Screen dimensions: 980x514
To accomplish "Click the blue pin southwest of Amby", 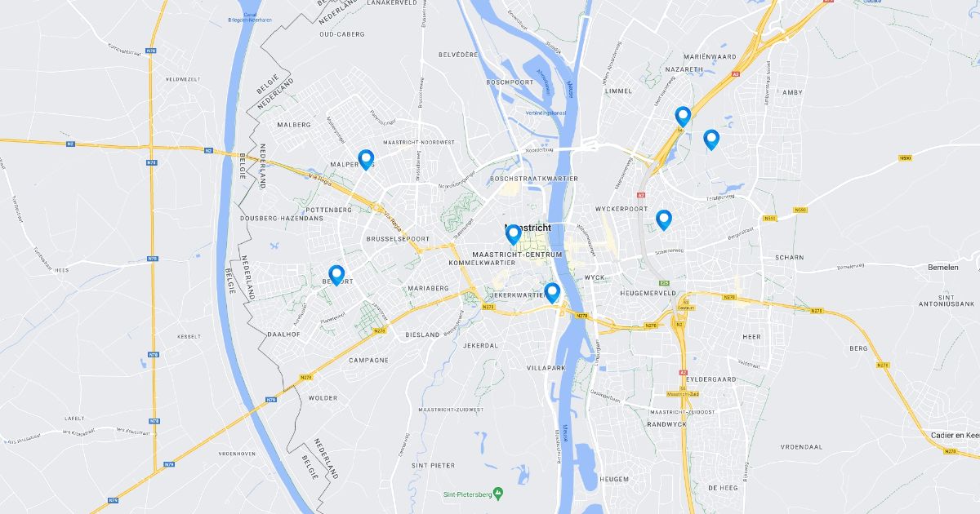I will coord(711,140).
